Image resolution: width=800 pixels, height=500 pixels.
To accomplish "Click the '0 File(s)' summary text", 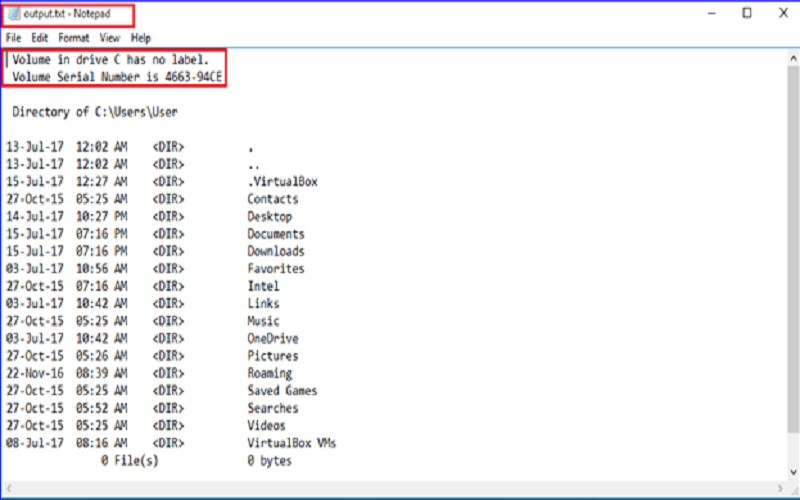I will point(130,461).
